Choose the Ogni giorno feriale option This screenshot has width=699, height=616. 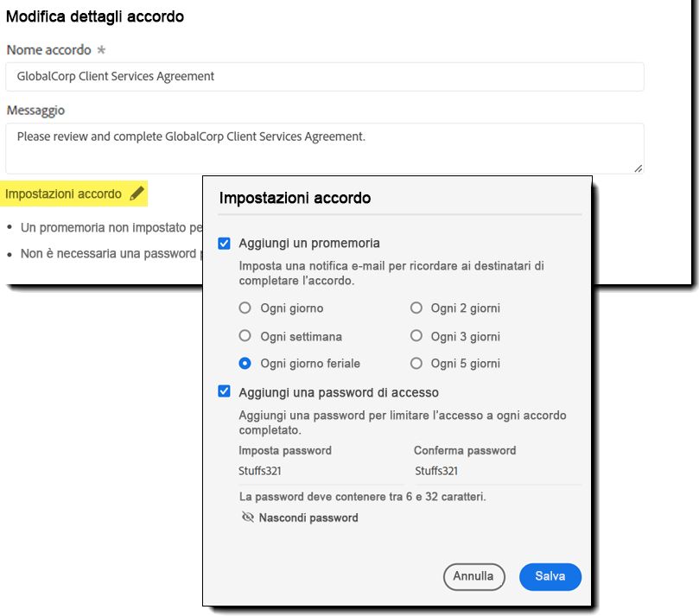coord(245,363)
